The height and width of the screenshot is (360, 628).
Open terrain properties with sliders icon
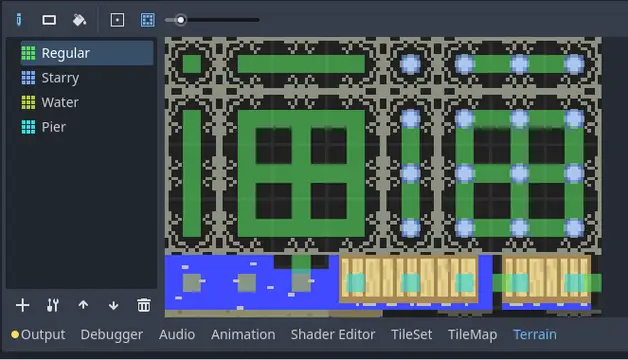[53, 305]
